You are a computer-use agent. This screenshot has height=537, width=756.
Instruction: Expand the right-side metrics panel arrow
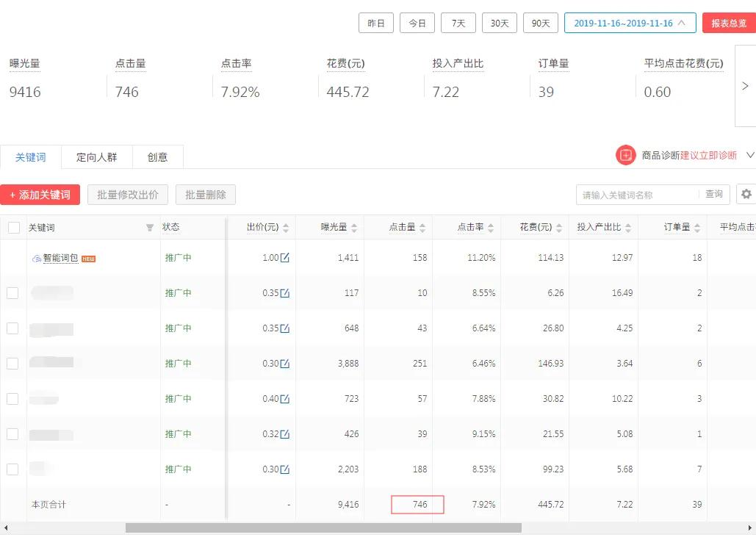click(x=746, y=85)
